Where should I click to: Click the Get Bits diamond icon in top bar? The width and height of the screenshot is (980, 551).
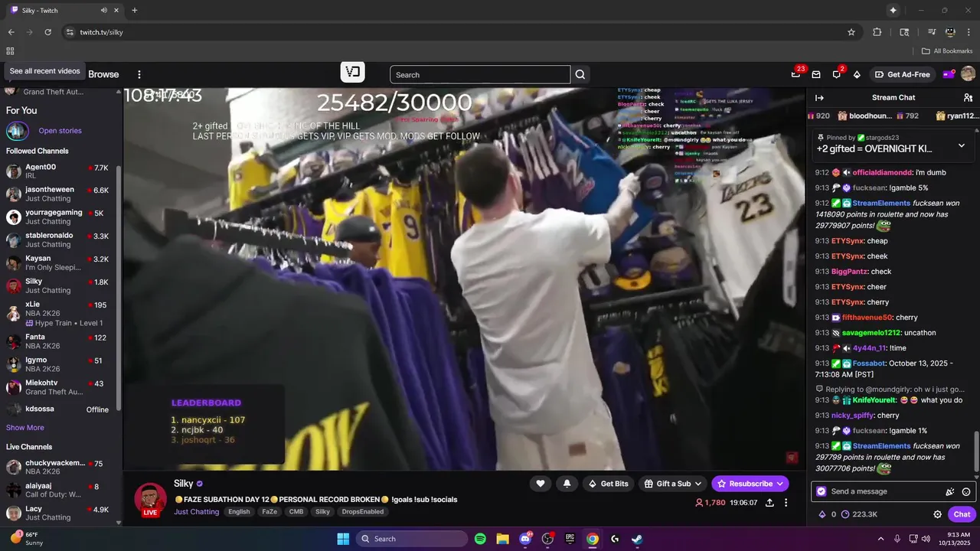pyautogui.click(x=857, y=74)
